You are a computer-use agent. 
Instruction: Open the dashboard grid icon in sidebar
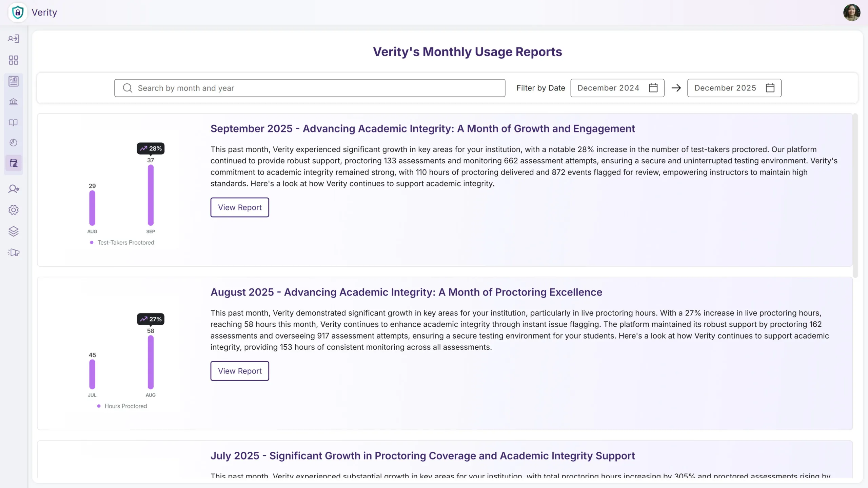[13, 60]
